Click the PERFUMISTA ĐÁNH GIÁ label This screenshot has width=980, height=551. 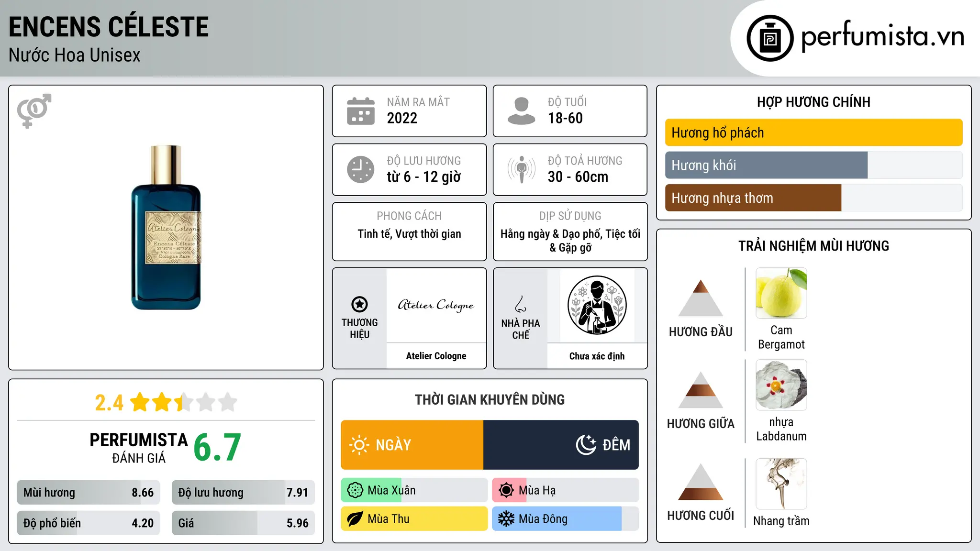[x=139, y=448]
